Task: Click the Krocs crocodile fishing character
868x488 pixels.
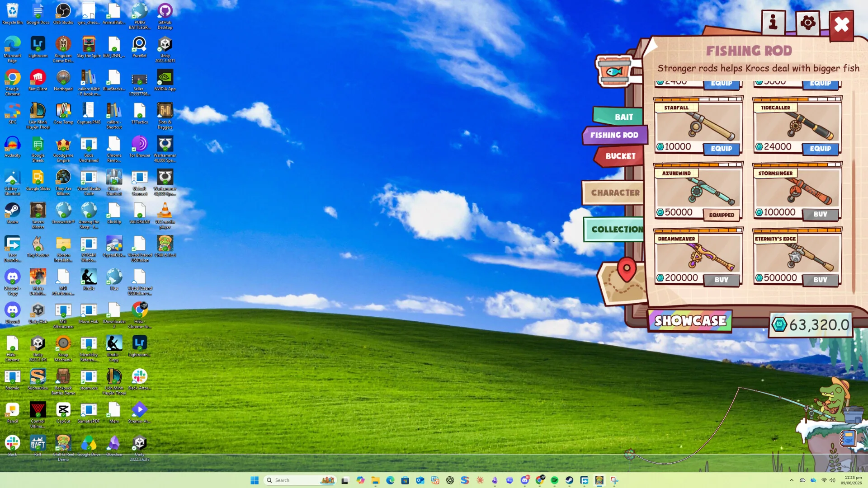Action: click(x=831, y=400)
